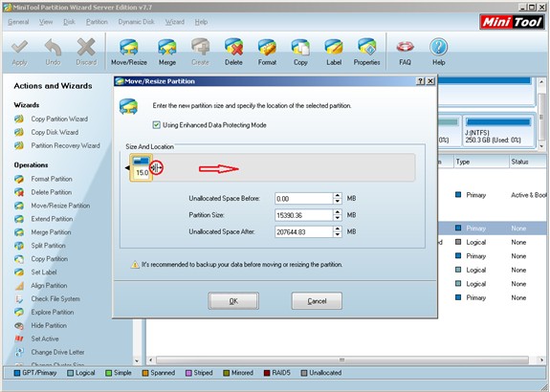This screenshot has height=392, width=550.
Task: Toggle Using Enhanced Data Protecting Mode checkbox
Action: click(x=157, y=125)
